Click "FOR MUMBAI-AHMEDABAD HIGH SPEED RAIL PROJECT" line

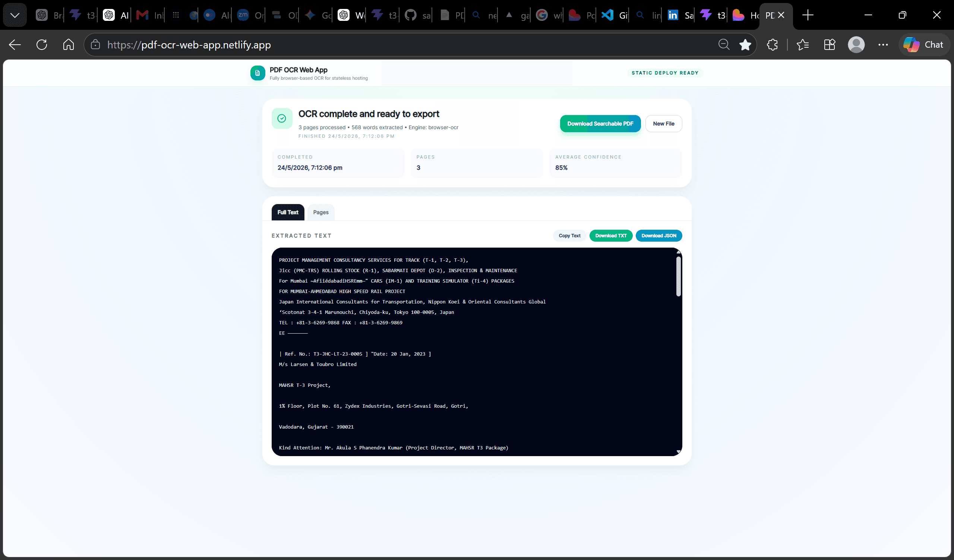pos(342,291)
